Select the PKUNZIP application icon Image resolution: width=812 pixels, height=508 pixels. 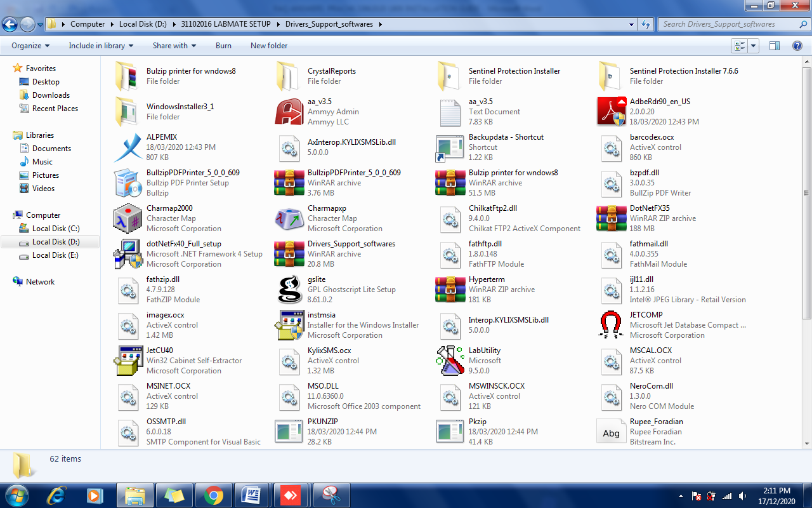289,432
